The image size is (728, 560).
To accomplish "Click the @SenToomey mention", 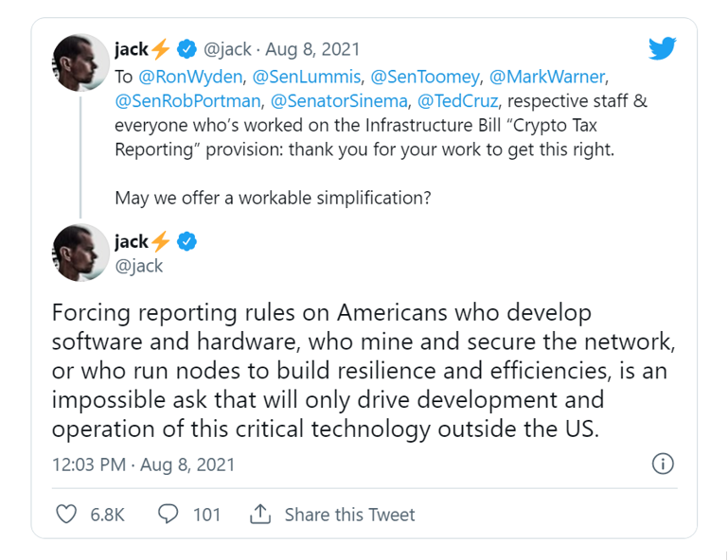I will coord(425,75).
